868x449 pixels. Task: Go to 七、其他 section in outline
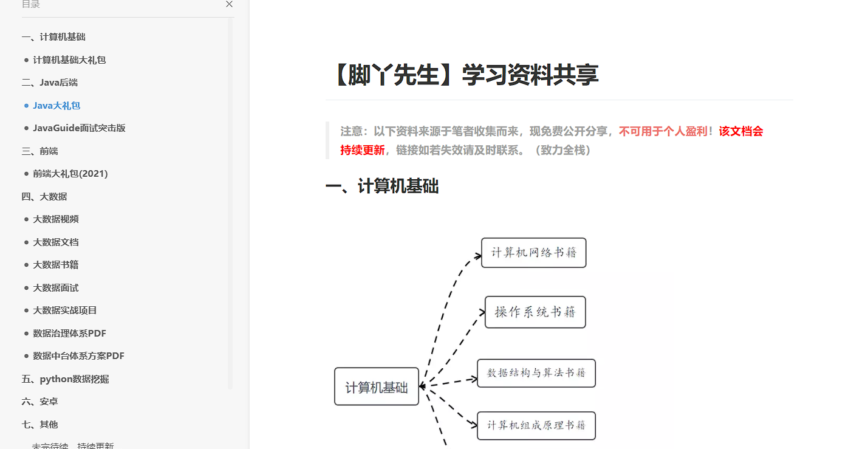[x=39, y=425]
